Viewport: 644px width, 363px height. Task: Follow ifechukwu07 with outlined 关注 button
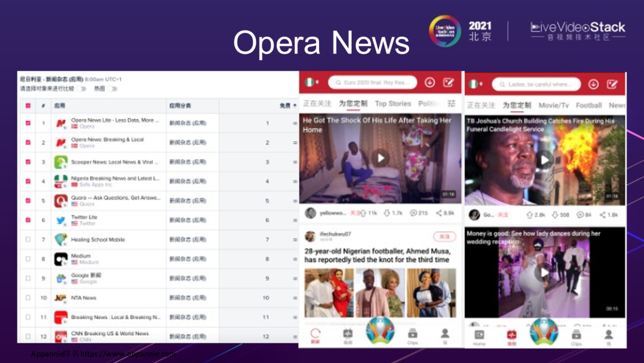coord(444,237)
